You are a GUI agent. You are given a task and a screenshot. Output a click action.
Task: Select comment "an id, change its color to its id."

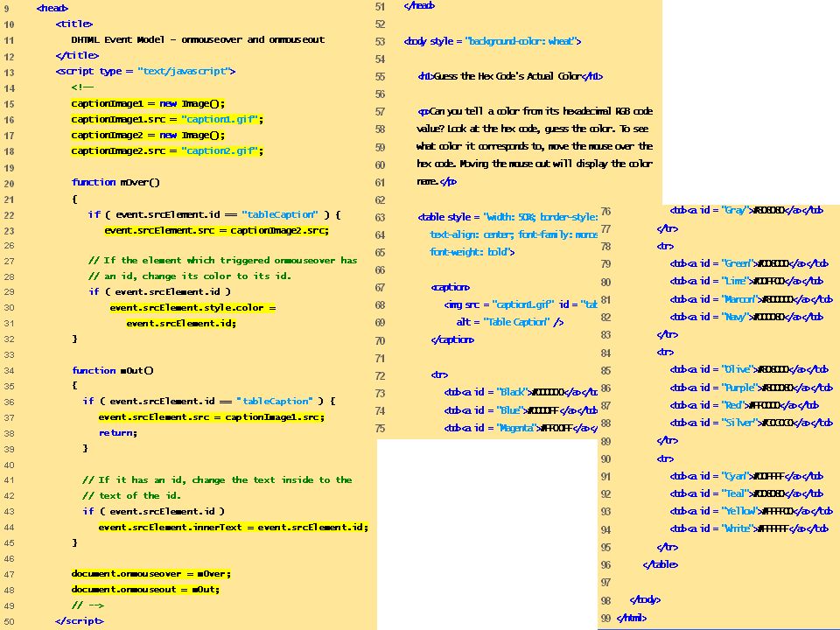tap(190, 276)
